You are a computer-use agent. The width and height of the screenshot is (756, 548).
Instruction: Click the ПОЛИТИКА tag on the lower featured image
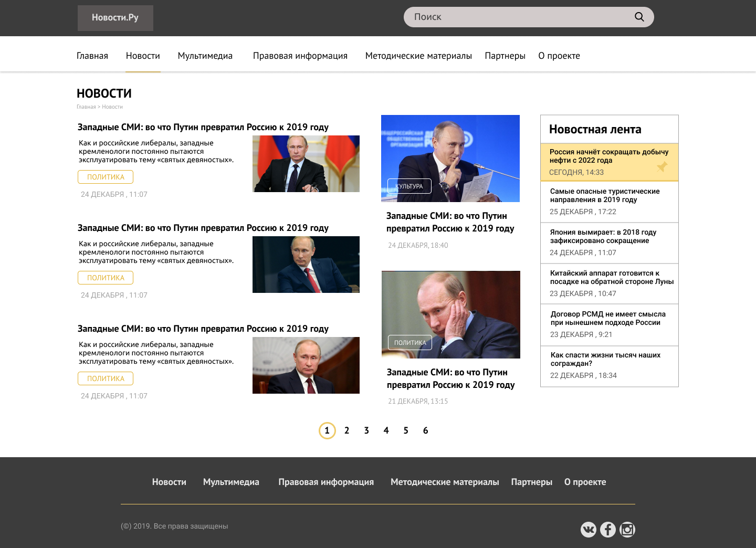(410, 342)
